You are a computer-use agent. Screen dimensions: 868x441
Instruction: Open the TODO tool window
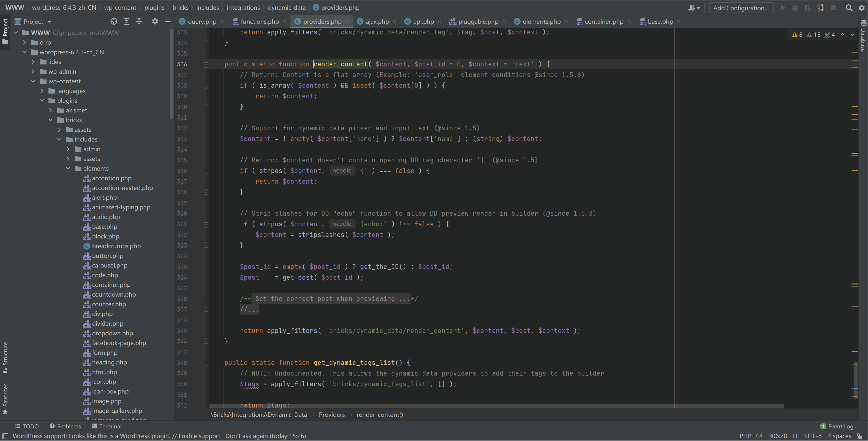click(x=27, y=426)
